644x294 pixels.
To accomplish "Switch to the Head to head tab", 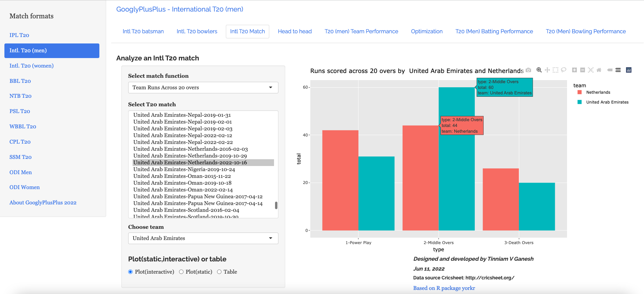I will point(294,32).
